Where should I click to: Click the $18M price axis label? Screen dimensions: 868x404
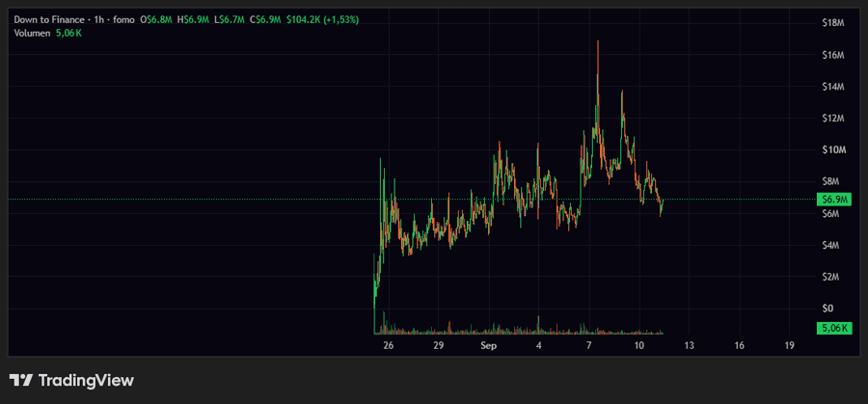coord(833,23)
